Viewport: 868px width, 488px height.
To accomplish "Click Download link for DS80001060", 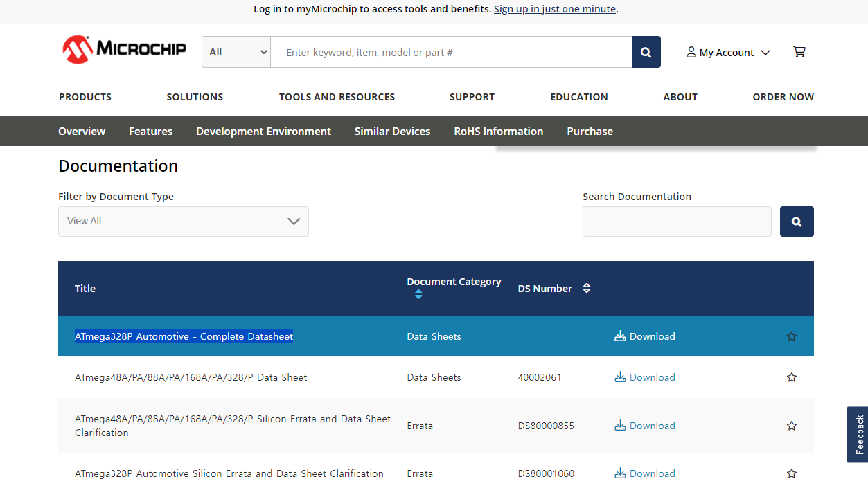I will pos(652,473).
